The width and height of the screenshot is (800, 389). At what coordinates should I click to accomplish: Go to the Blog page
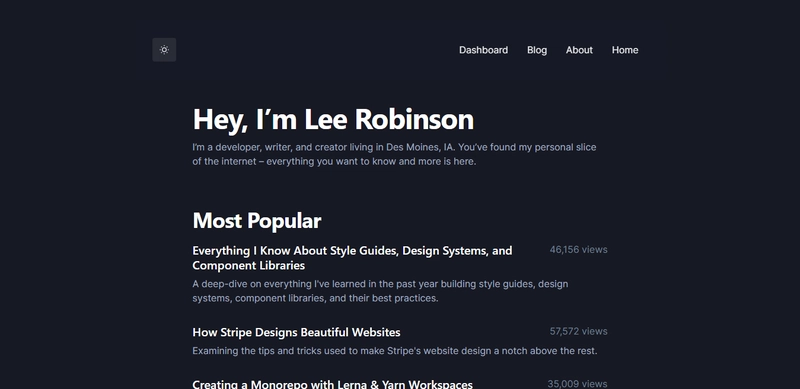537,50
